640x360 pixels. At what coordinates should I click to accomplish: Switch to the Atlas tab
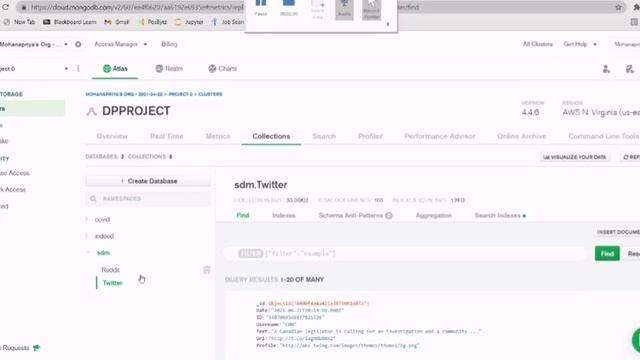tap(115, 69)
